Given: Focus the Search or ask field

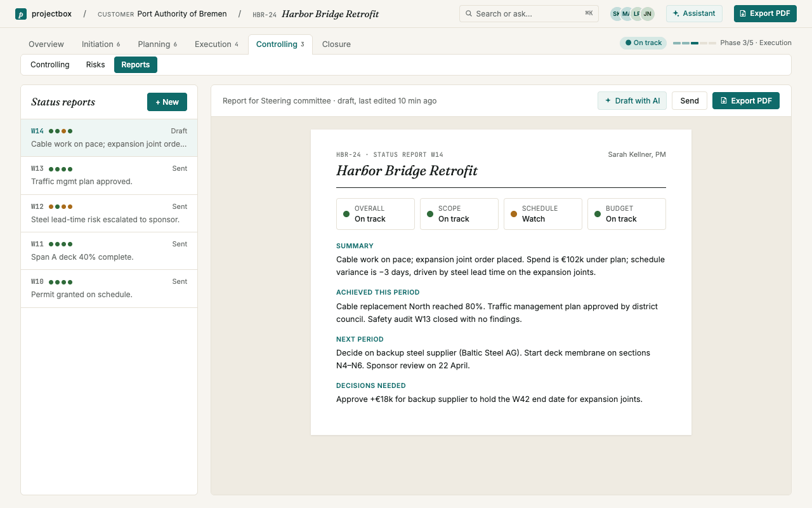Looking at the screenshot, I should (529, 13).
